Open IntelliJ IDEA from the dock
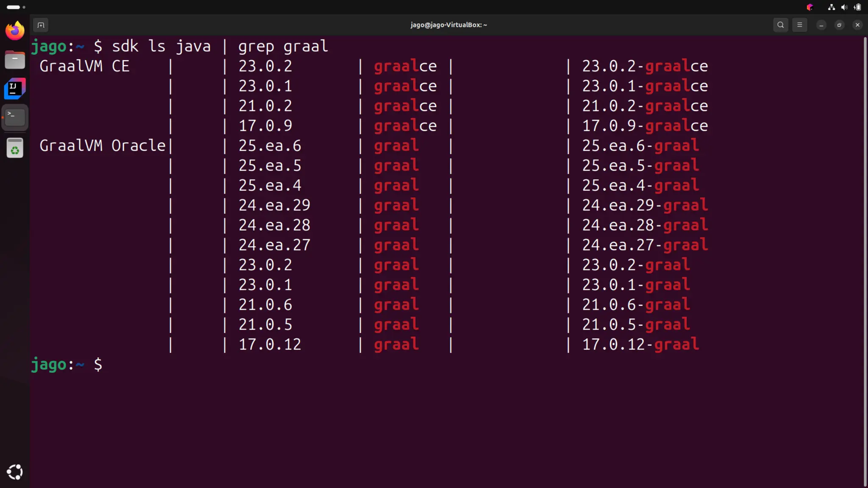Image resolution: width=868 pixels, height=488 pixels. tap(15, 89)
